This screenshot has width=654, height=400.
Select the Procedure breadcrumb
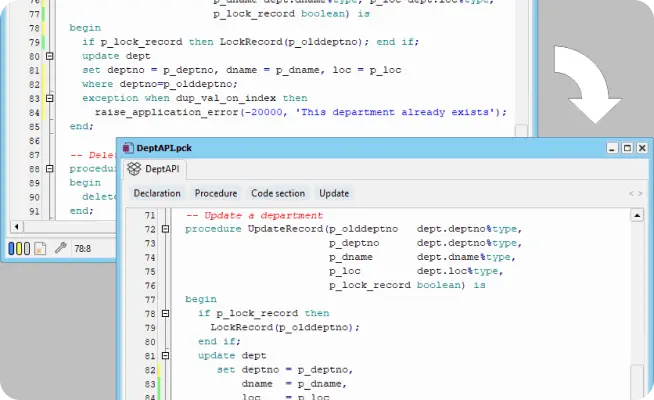coord(216,193)
